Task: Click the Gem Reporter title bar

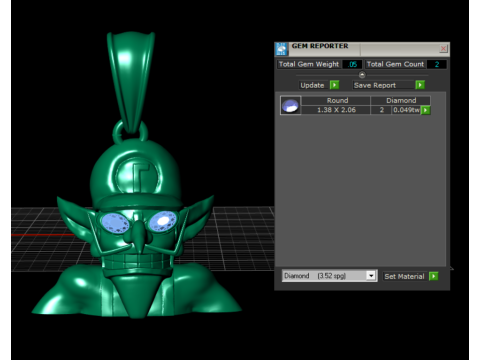Action: pyautogui.click(x=362, y=49)
